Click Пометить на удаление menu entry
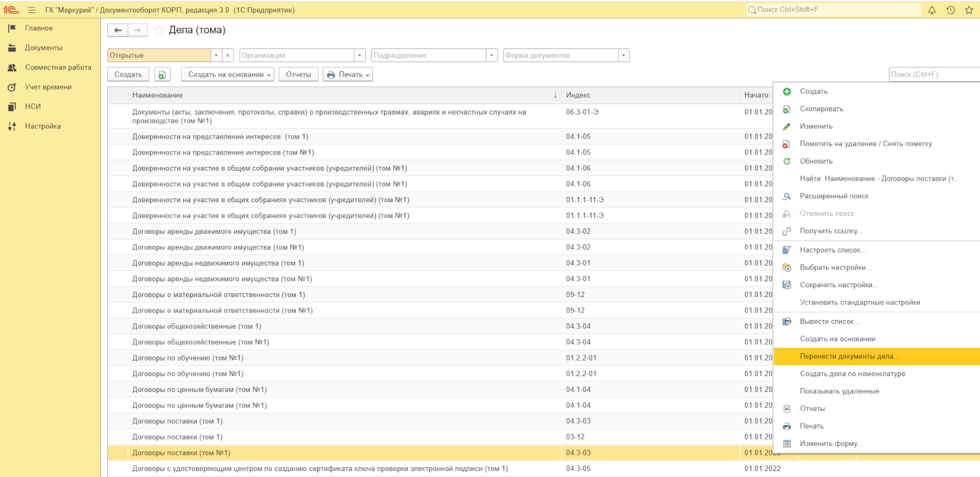Screen dimensions: 980x477 865,143
